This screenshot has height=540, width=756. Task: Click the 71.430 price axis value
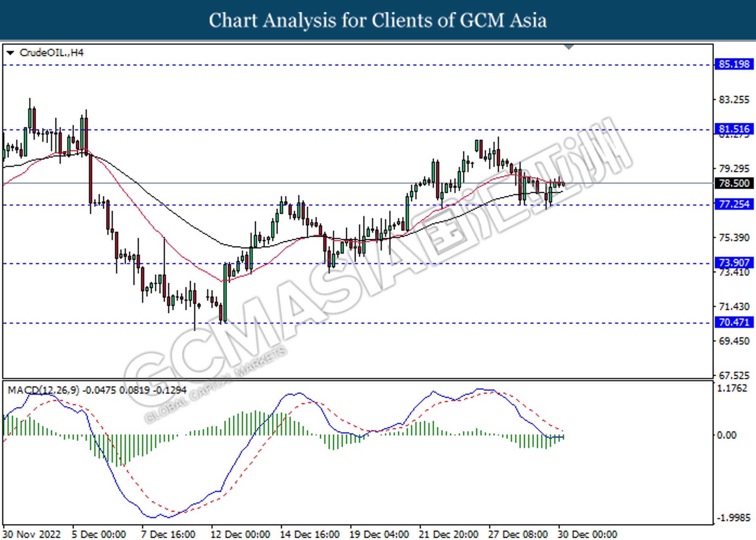(734, 306)
